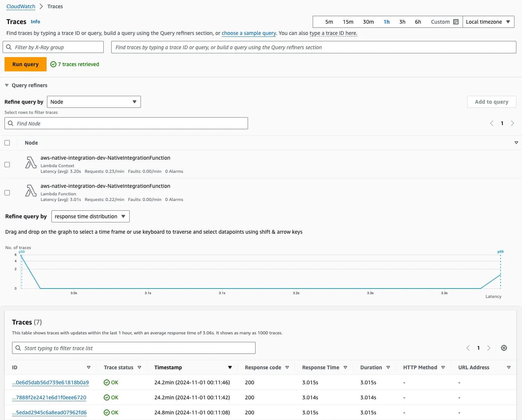The width and height of the screenshot is (522, 420).
Task: Click the next page arrow for Node list
Action: (513, 123)
